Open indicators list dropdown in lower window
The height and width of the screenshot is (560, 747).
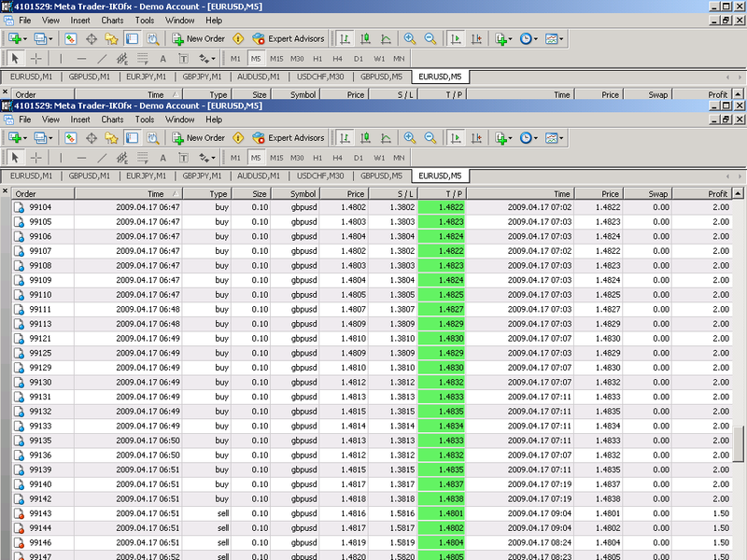click(x=503, y=138)
